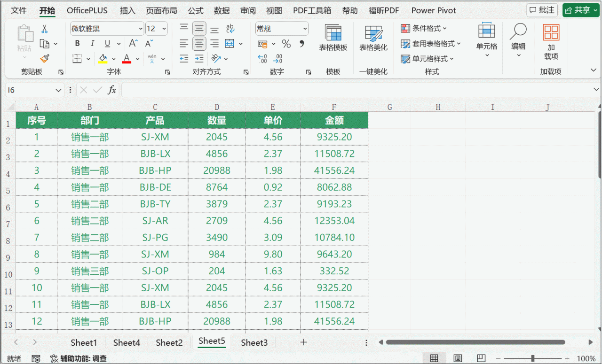Click the Copy icon in clipboard group
This screenshot has height=364, width=602.
click(x=45, y=44)
